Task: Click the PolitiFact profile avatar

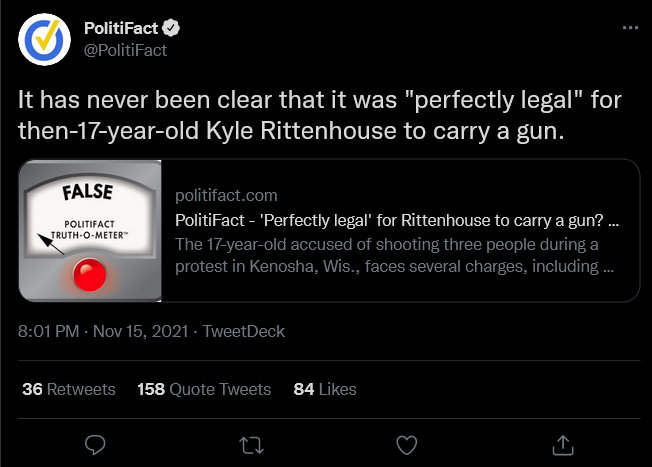Action: coord(45,39)
